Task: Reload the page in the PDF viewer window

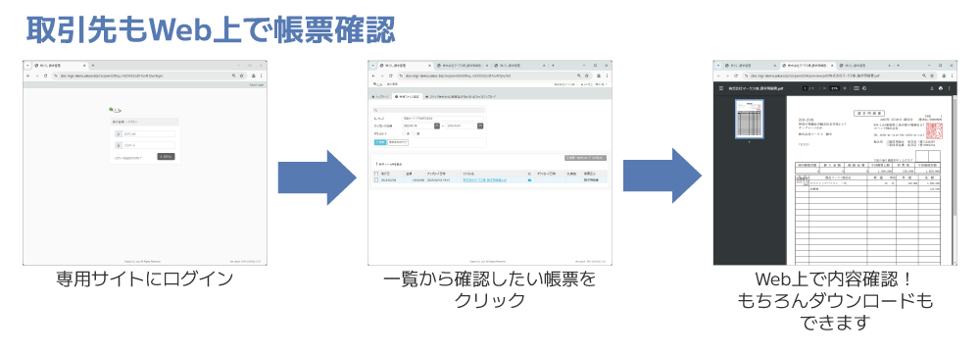Action: pos(736,76)
